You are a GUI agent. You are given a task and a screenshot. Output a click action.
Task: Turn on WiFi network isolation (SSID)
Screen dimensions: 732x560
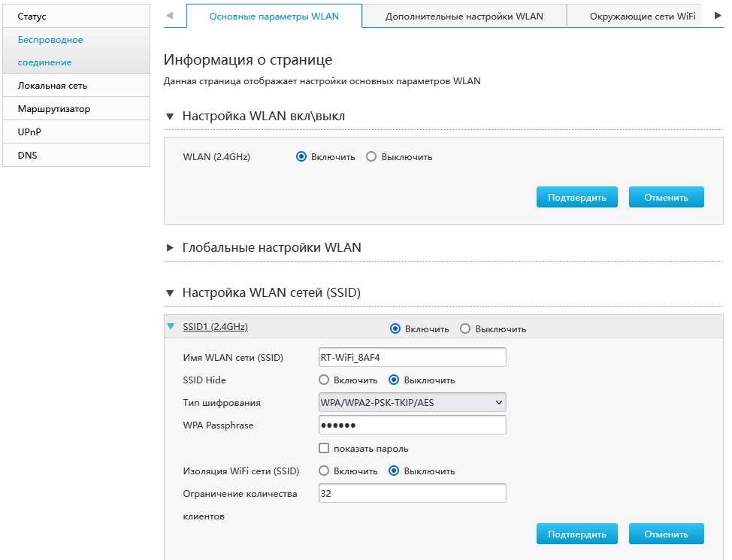324,471
